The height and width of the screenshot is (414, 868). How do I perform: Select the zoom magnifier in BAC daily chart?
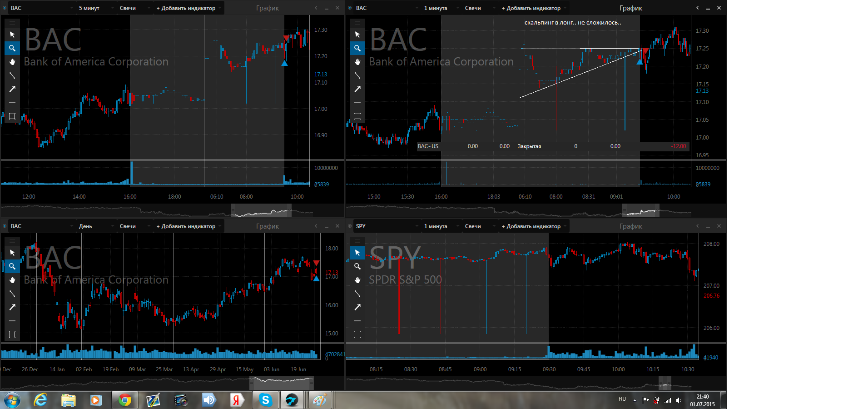point(12,266)
